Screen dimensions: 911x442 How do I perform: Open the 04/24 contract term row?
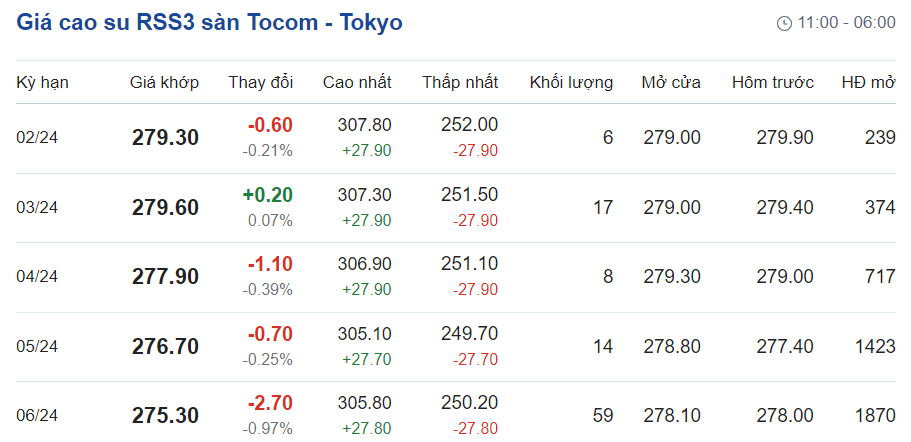click(37, 277)
